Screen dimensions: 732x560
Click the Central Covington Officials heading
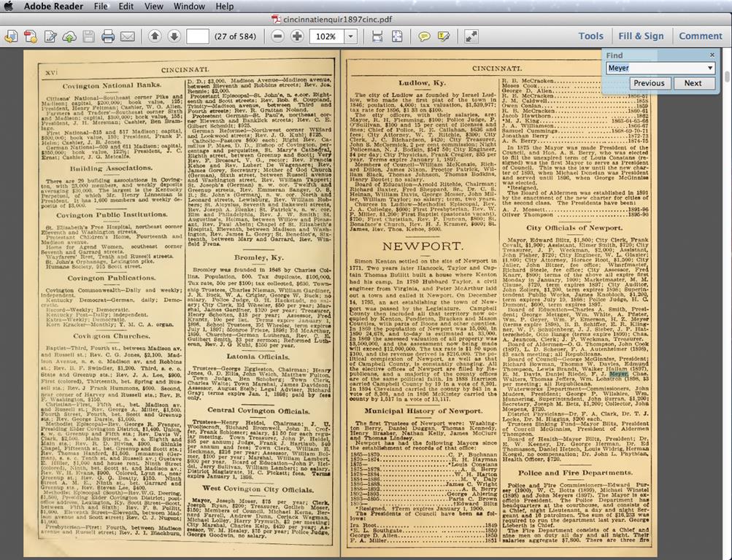(258, 411)
